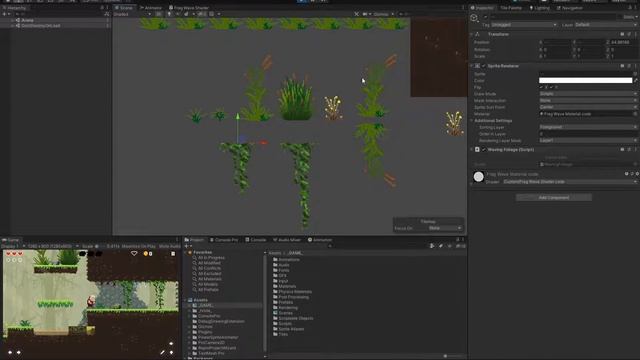Open Sprite Renderer component options menu
The width and height of the screenshot is (640, 360).
635,66
